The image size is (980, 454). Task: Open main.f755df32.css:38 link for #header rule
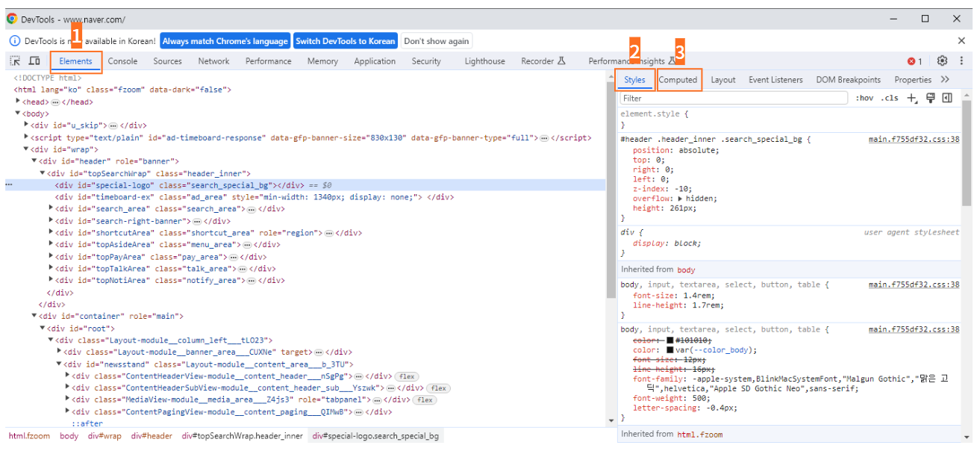(x=914, y=140)
